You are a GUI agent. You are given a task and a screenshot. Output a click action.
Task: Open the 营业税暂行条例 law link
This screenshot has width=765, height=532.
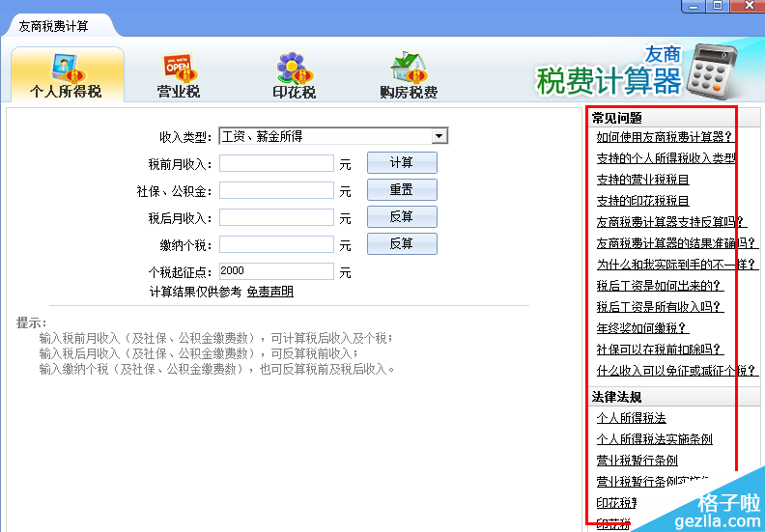point(637,461)
